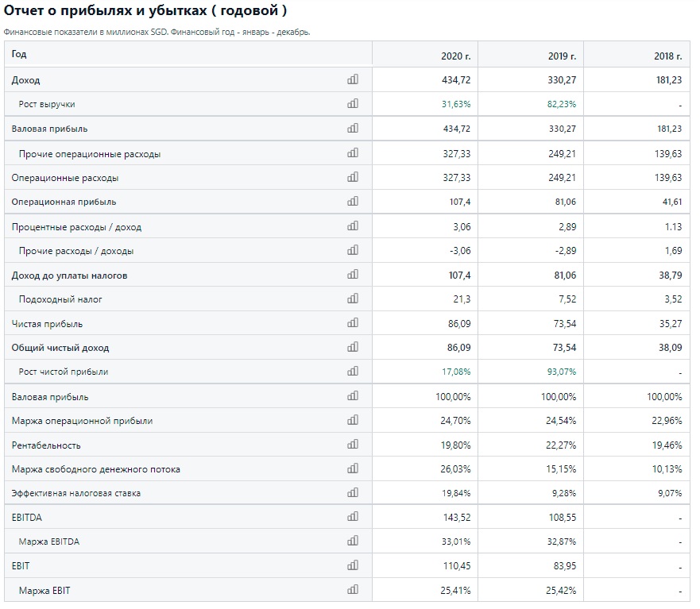Select tax rate value 19,84%

pos(455,494)
